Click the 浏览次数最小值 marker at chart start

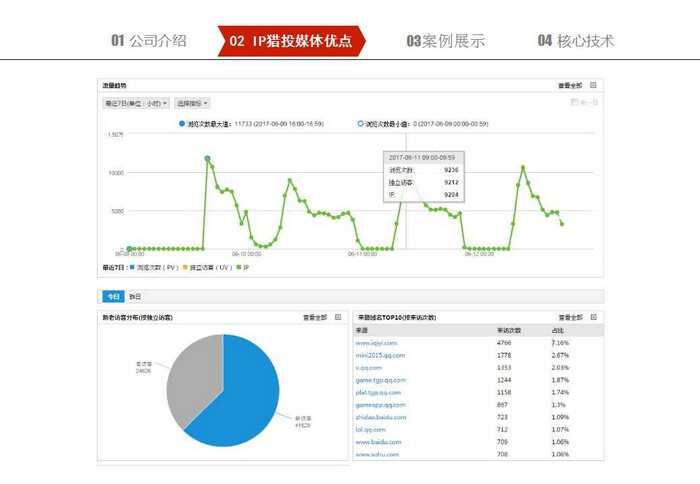coord(129,249)
